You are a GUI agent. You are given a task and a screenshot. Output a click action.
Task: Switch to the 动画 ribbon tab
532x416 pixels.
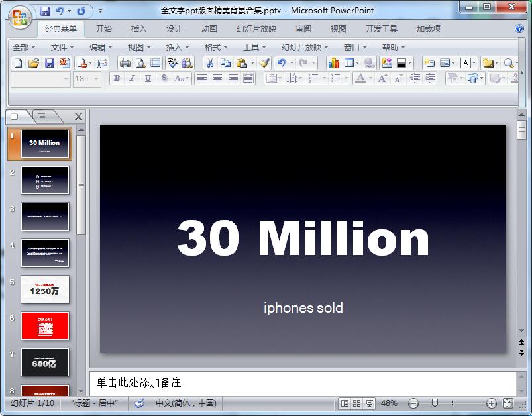click(x=209, y=29)
